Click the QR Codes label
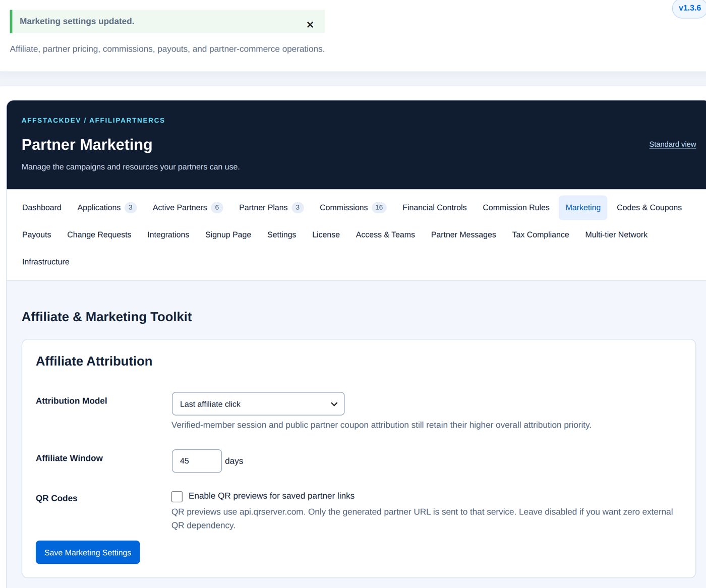This screenshot has width=706, height=588. point(56,498)
